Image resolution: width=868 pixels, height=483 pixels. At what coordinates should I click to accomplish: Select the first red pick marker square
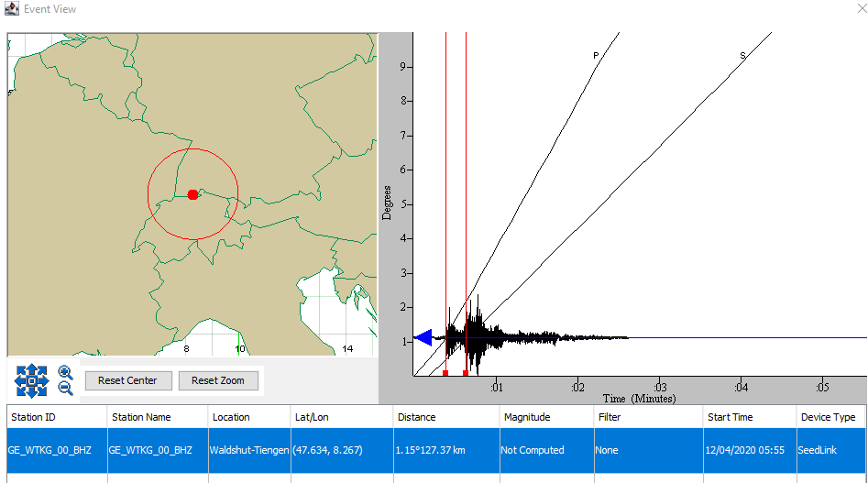coord(445,373)
